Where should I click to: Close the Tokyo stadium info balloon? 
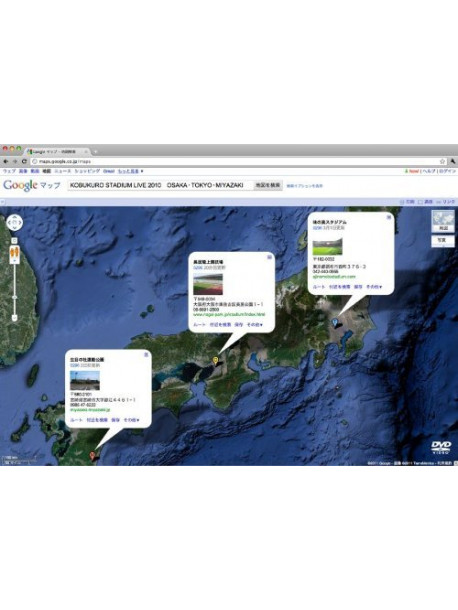click(x=388, y=217)
